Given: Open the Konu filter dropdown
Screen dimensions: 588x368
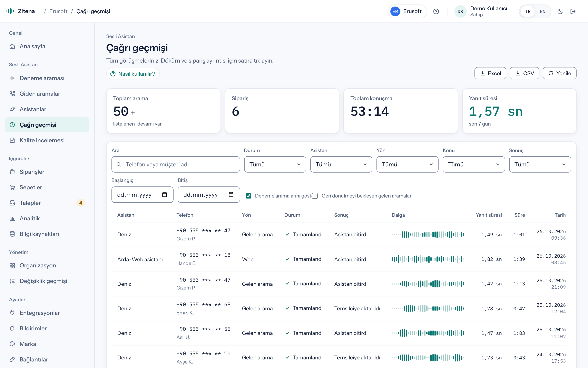Looking at the screenshot, I should click(x=473, y=164).
